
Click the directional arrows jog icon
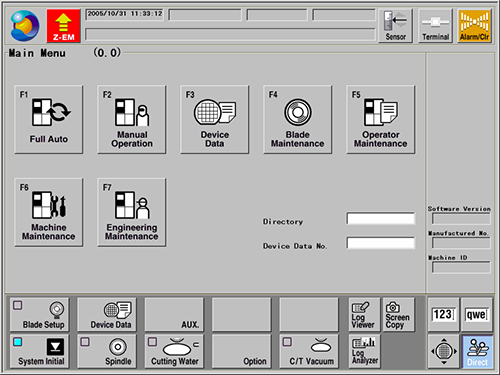coord(443,351)
